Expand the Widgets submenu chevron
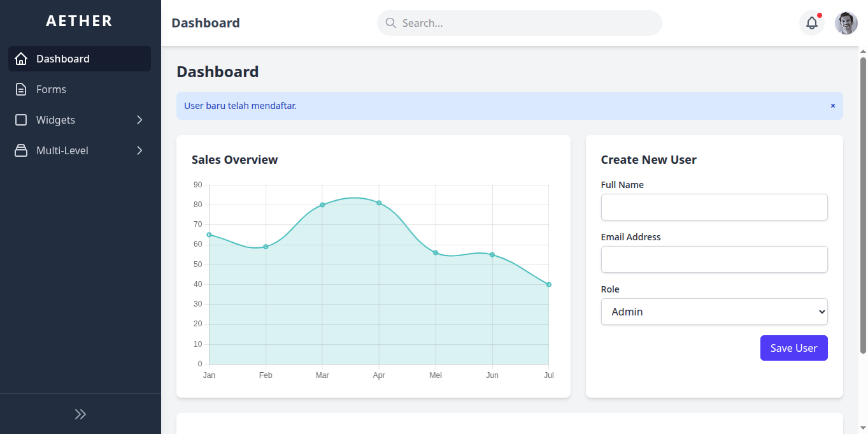Image resolution: width=868 pixels, height=434 pixels. [139, 120]
